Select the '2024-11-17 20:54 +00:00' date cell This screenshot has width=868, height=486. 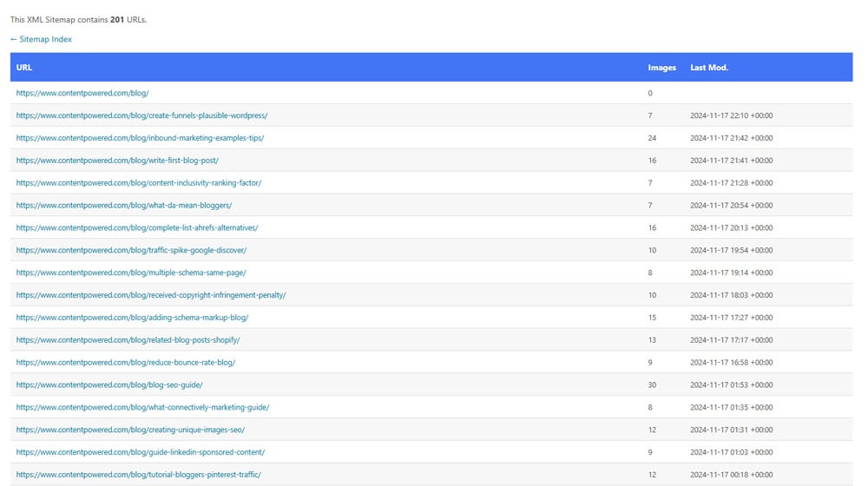point(731,206)
